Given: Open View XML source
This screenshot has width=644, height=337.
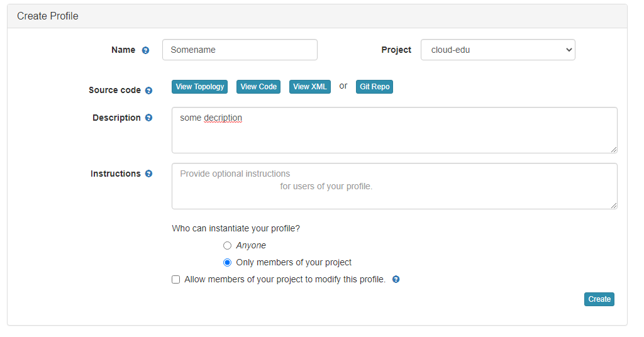Looking at the screenshot, I should (x=309, y=87).
